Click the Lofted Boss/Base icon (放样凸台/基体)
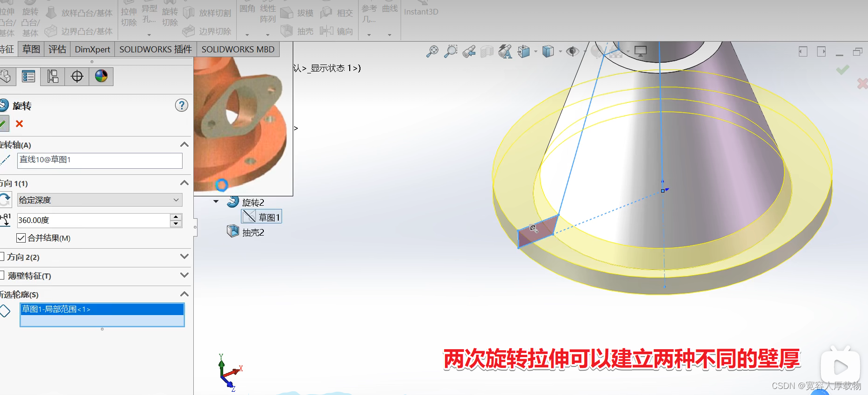Viewport: 868px width, 395px height. point(51,13)
